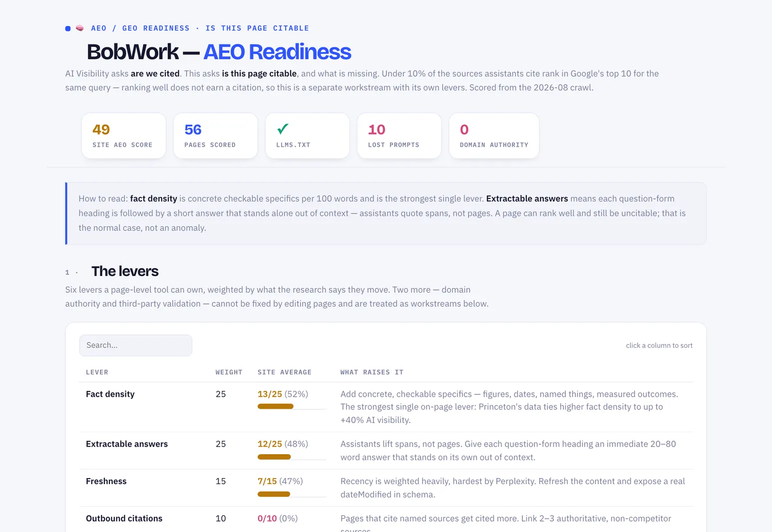
Task: Click the brain emoji icon in the header
Action: click(x=79, y=28)
